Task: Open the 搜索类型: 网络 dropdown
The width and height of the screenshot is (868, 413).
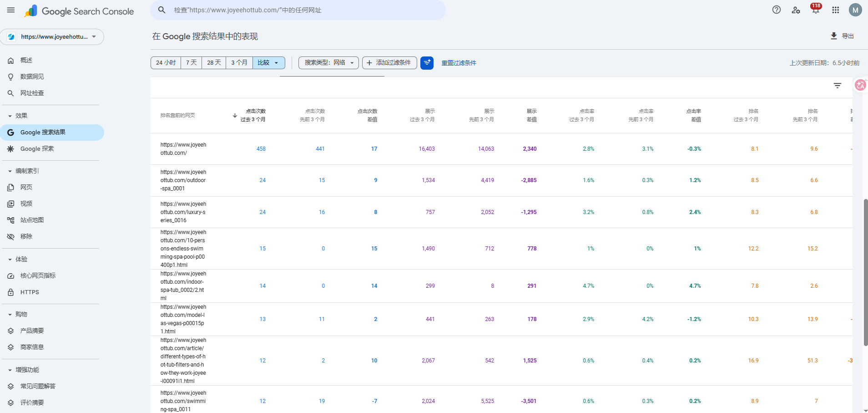Action: (x=328, y=63)
